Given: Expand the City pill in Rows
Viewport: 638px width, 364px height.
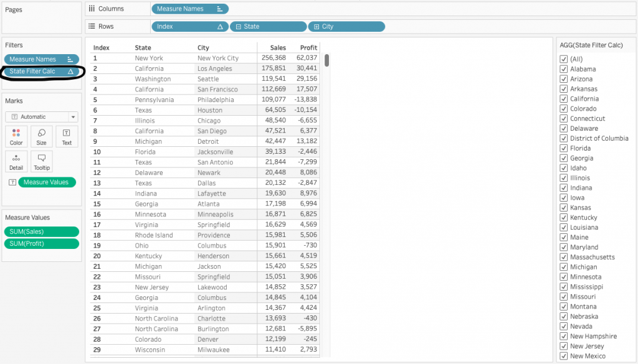Looking at the screenshot, I should pos(316,27).
